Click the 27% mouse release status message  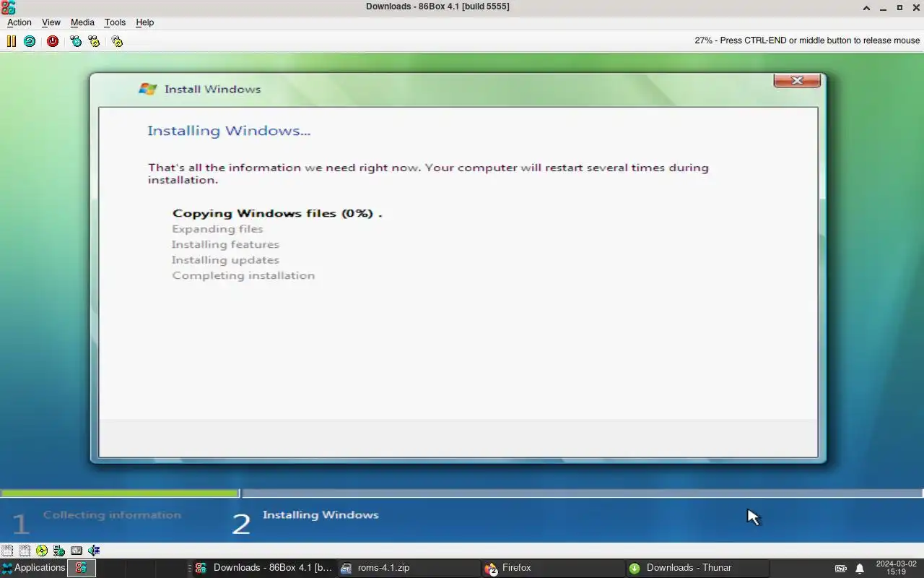807,40
